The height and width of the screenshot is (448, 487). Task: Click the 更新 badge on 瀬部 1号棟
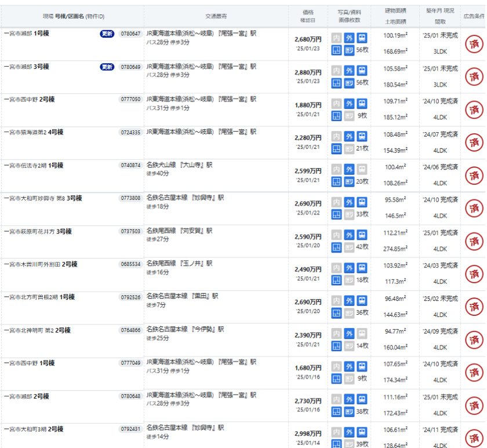click(x=107, y=34)
